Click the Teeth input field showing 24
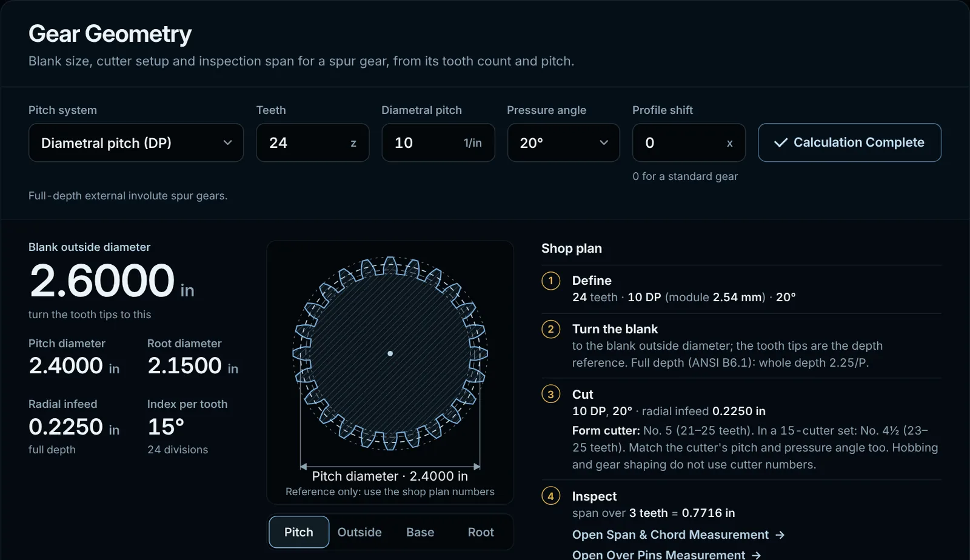 312,143
